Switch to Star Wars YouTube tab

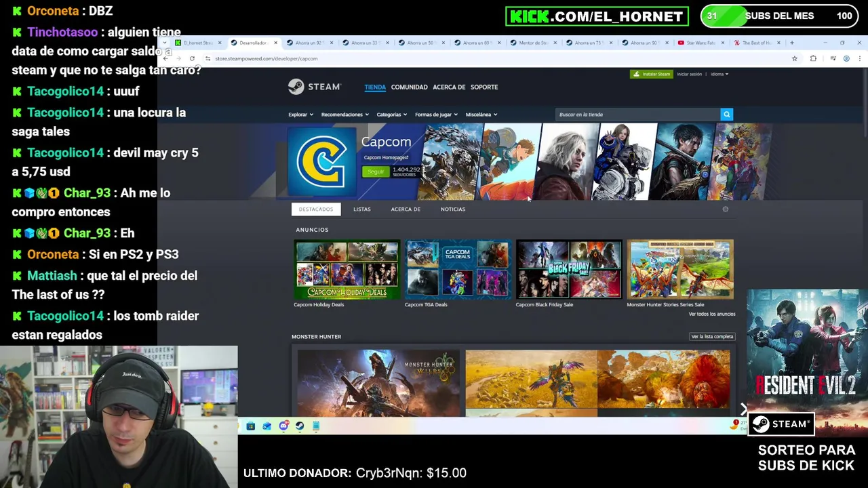[x=700, y=43]
